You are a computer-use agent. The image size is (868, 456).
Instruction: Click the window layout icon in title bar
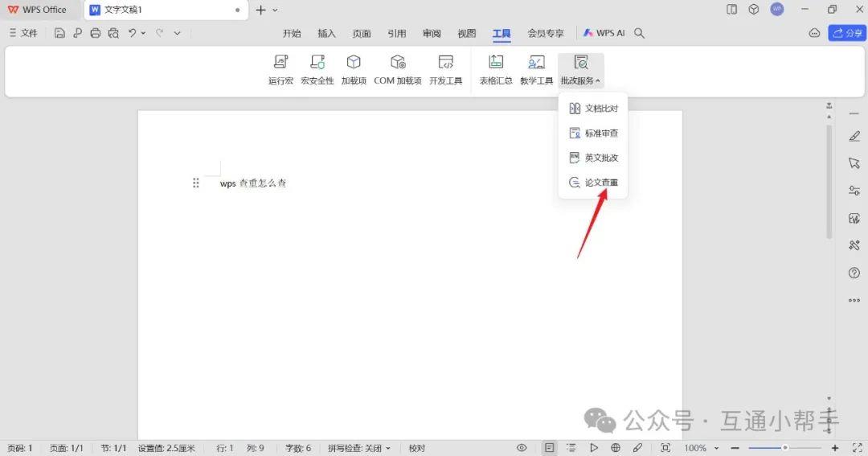pos(732,10)
